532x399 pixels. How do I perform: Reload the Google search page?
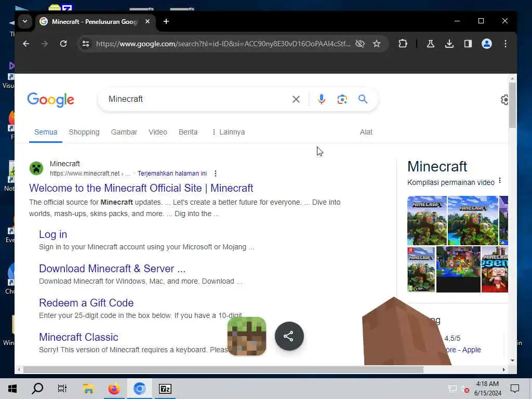[x=63, y=44]
